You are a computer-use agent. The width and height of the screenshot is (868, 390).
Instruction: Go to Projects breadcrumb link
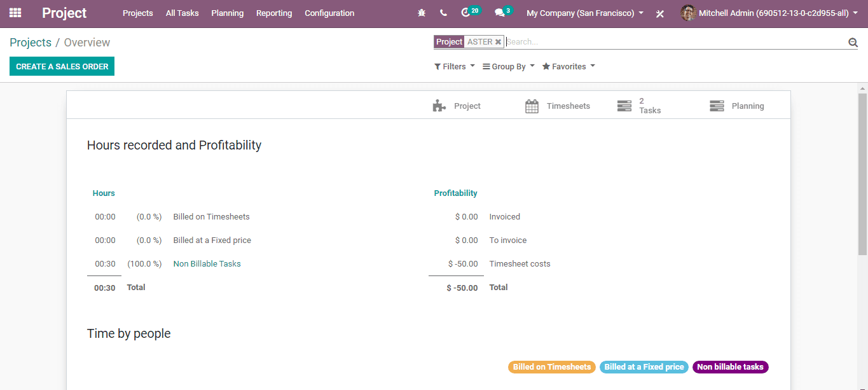pos(31,42)
